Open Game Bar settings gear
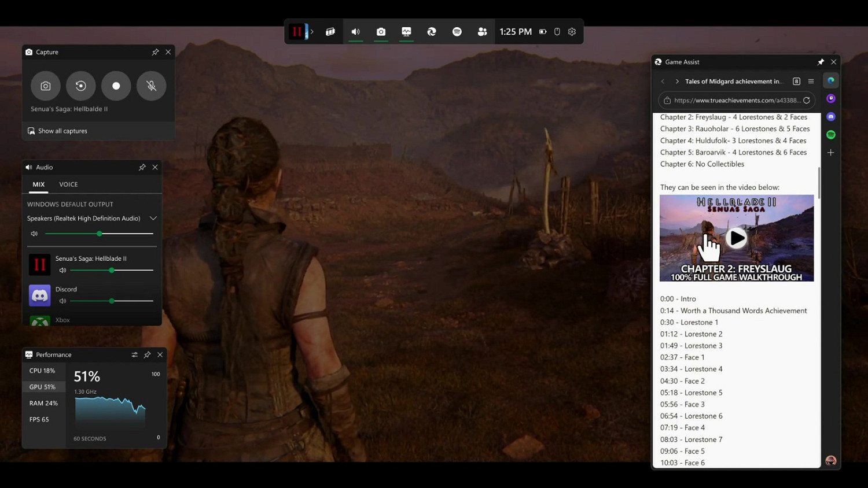 coord(572,32)
